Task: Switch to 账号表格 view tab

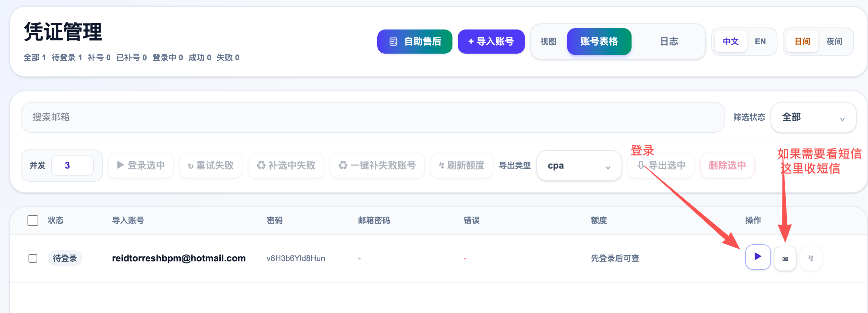Action: [599, 42]
